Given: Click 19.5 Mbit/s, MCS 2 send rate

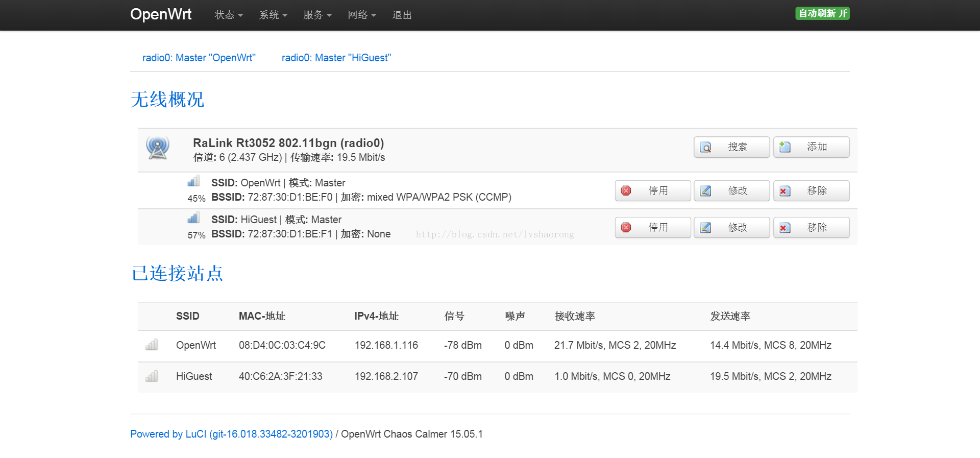Looking at the screenshot, I should click(x=771, y=376).
